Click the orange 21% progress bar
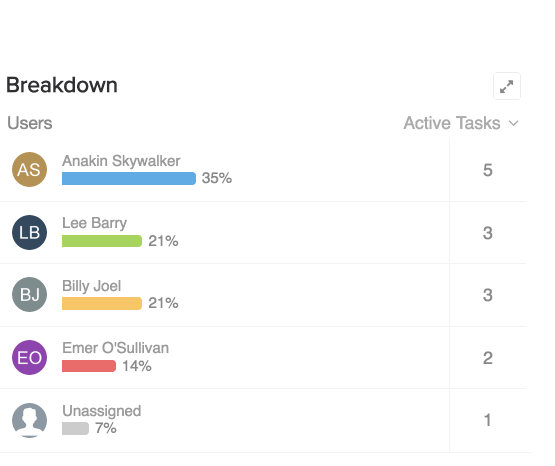 [x=102, y=304]
